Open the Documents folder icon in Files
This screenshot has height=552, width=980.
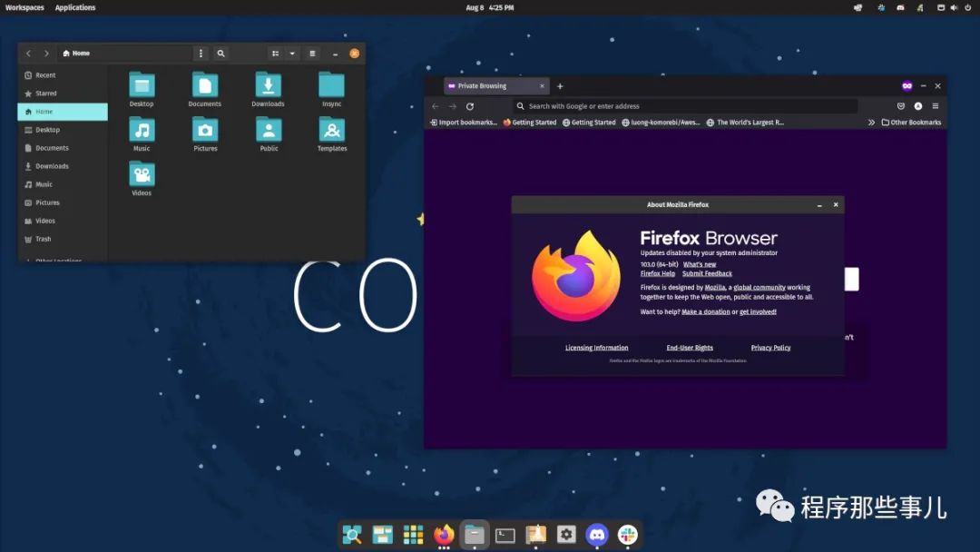point(205,85)
